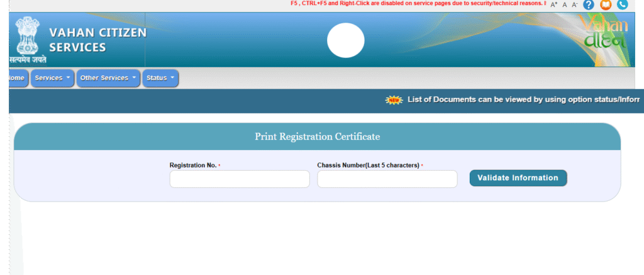
Task: Open the blue question mark help icon
Action: 589,4
